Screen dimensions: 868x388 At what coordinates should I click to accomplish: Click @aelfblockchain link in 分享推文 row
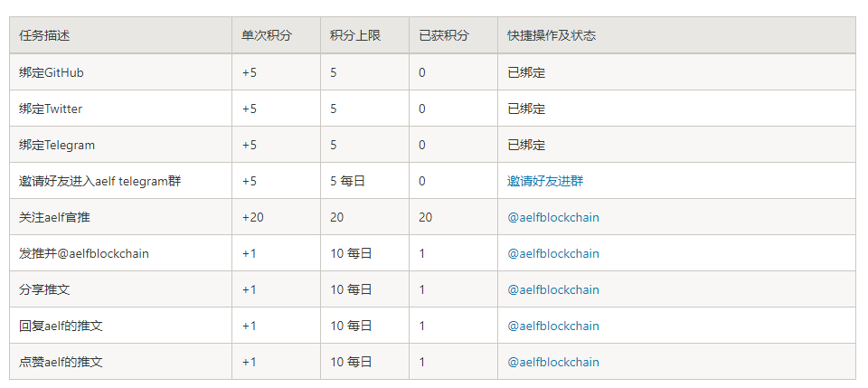tap(552, 289)
